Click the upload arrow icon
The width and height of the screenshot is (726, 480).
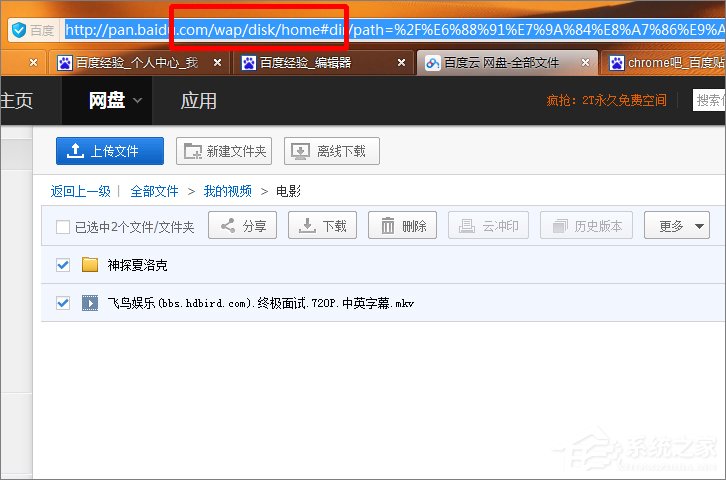tap(75, 150)
